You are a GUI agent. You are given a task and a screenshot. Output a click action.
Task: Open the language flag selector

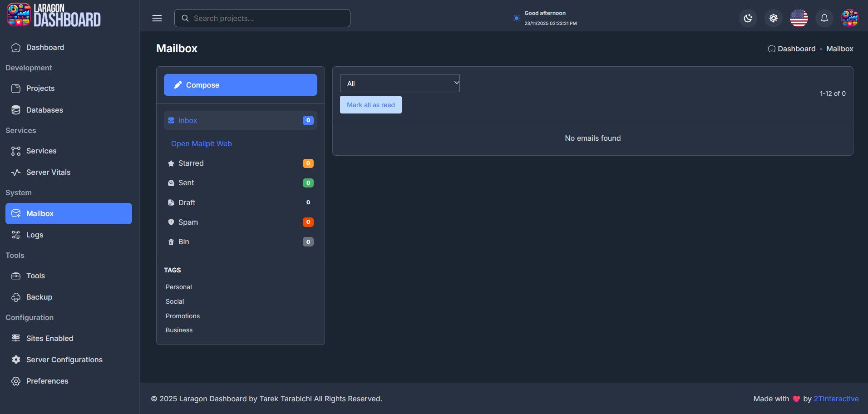coord(799,18)
